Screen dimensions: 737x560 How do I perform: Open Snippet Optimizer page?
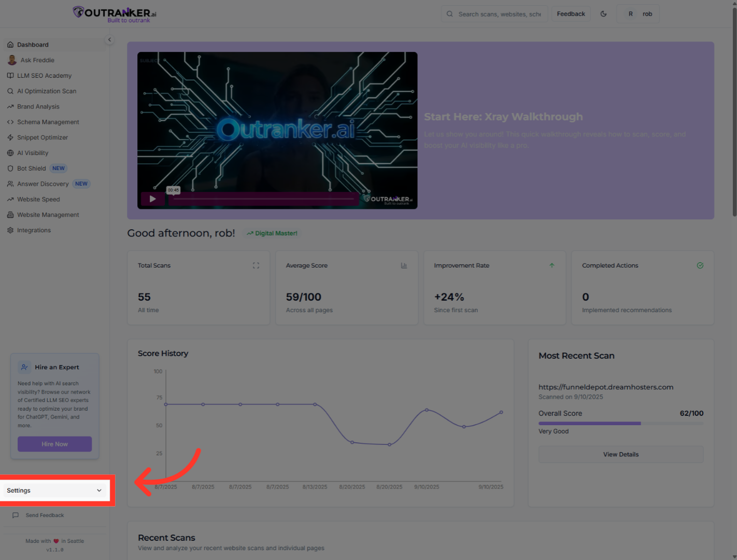tap(54, 137)
